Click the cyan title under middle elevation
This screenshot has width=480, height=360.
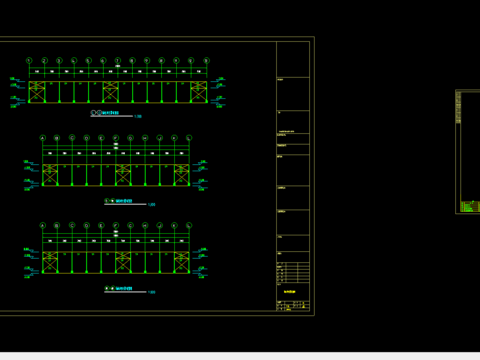point(124,201)
